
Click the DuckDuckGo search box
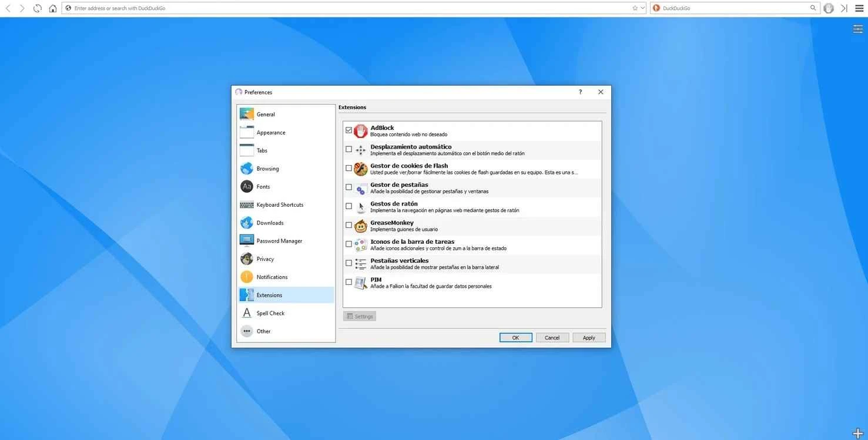[x=735, y=8]
